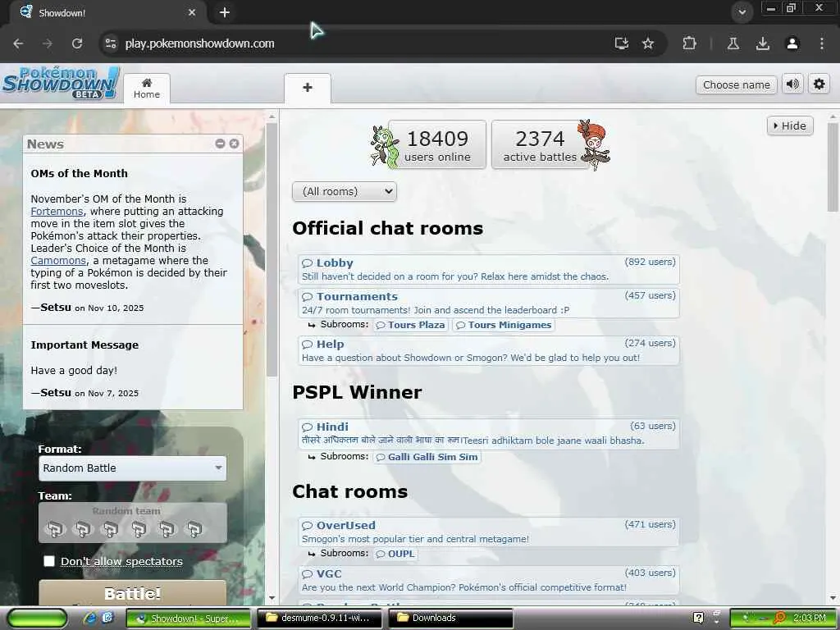Open the Home tab
840x630 pixels.
click(x=147, y=89)
